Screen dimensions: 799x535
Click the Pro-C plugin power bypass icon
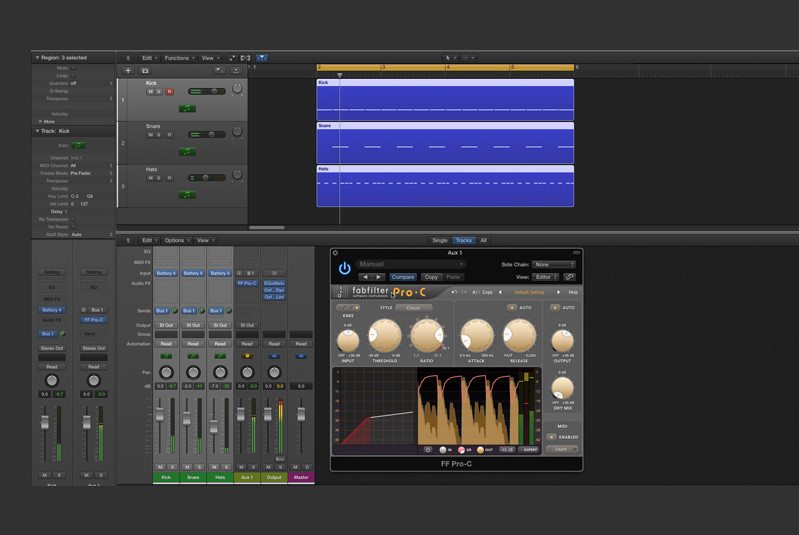(x=345, y=268)
